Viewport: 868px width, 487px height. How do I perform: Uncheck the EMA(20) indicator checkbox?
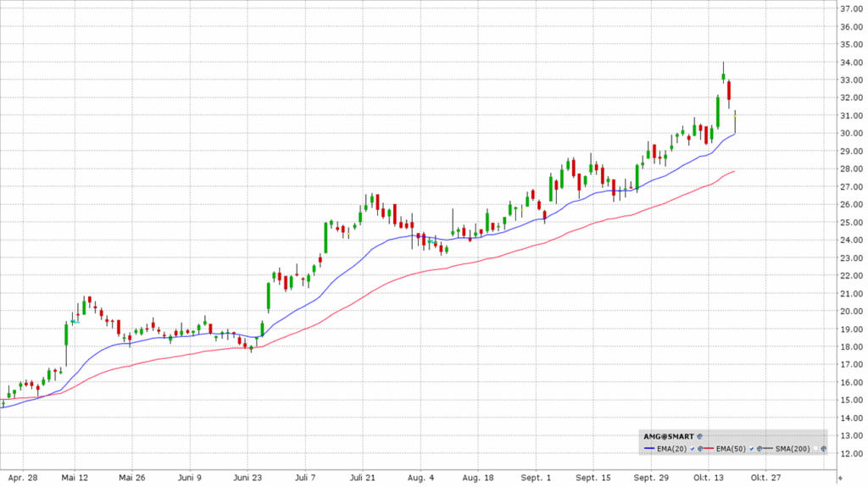pyautogui.click(x=693, y=447)
